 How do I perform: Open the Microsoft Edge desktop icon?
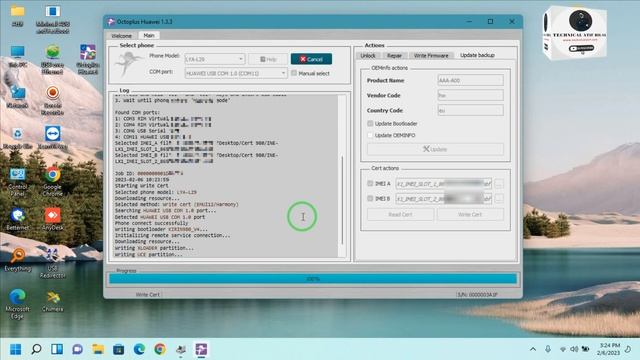[18, 304]
